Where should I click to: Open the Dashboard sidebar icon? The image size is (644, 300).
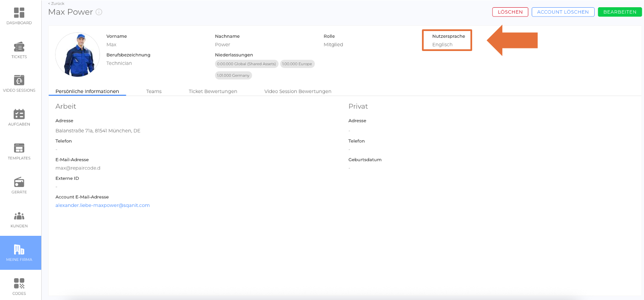pyautogui.click(x=19, y=13)
